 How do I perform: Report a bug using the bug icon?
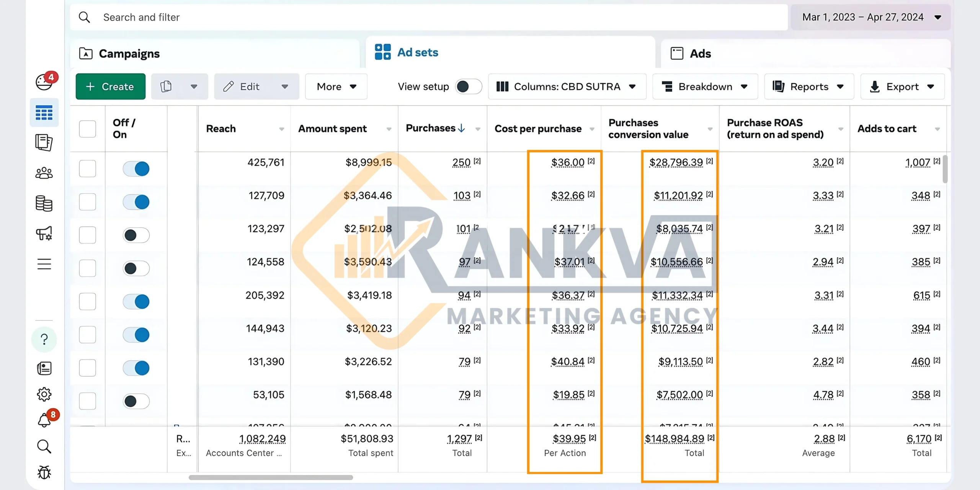[44, 472]
